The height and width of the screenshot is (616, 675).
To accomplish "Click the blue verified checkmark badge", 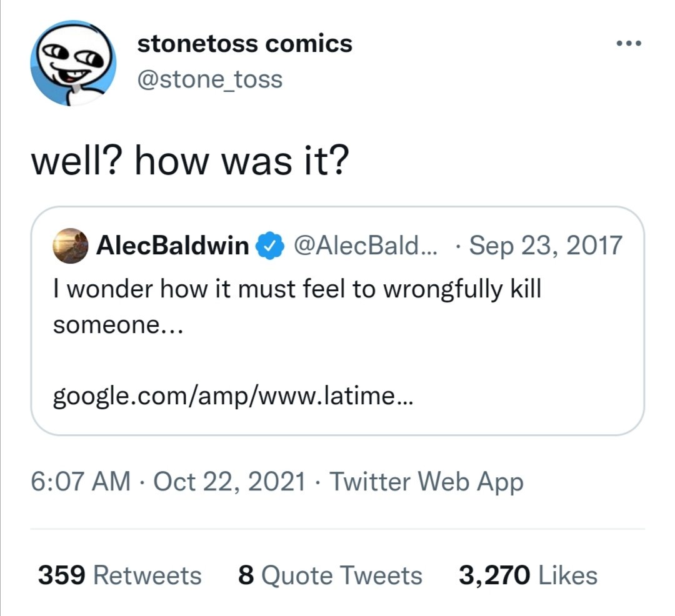I will (267, 246).
